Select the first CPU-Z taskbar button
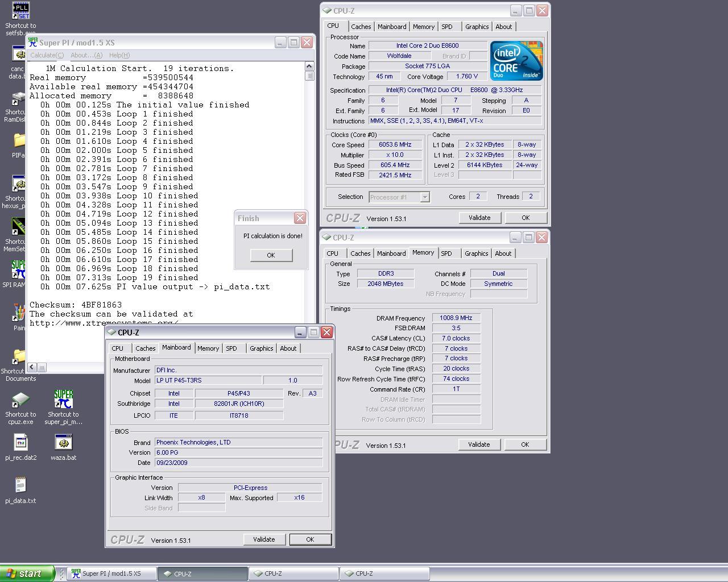Image resolution: width=728 pixels, height=582 pixels. click(x=203, y=573)
